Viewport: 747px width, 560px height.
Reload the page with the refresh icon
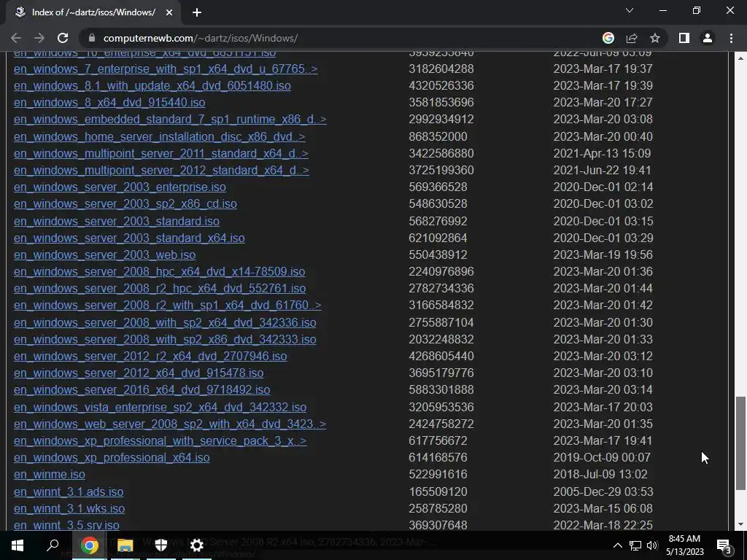click(x=63, y=38)
